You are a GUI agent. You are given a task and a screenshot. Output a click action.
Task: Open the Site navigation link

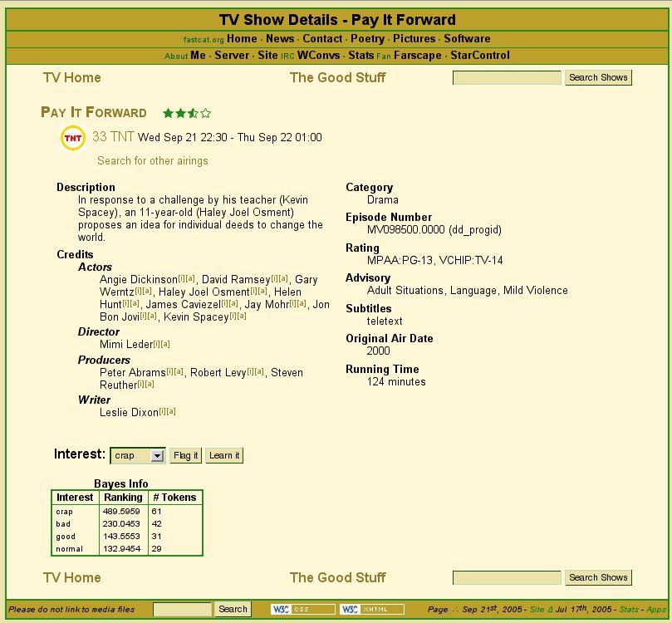pyautogui.click(x=267, y=56)
